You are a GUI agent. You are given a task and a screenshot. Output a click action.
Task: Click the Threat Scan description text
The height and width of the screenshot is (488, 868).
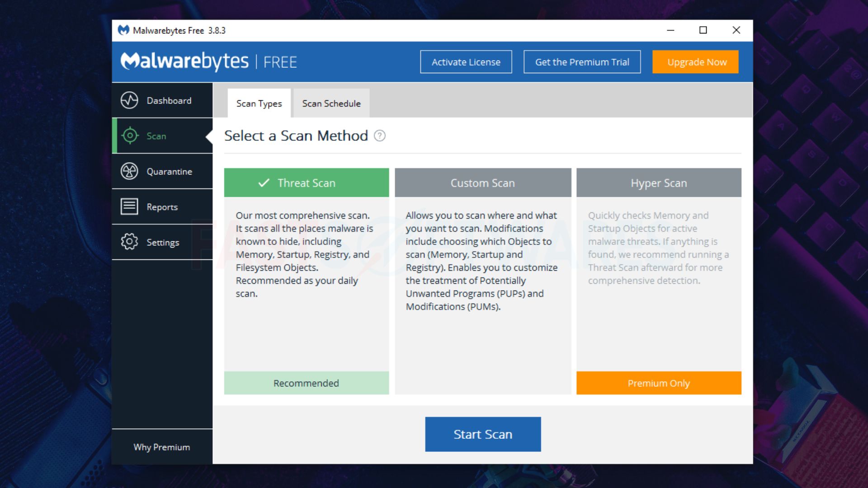tap(304, 254)
